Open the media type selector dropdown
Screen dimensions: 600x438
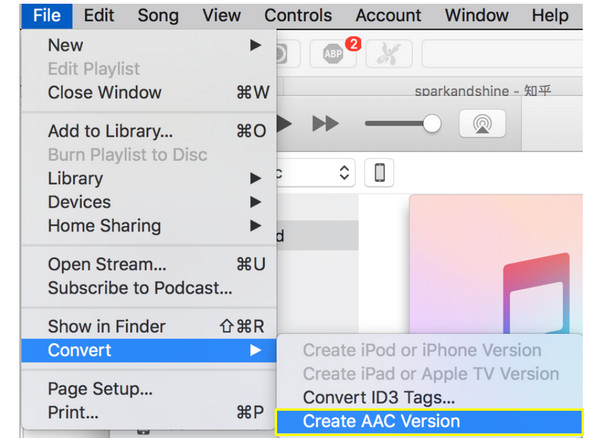315,173
